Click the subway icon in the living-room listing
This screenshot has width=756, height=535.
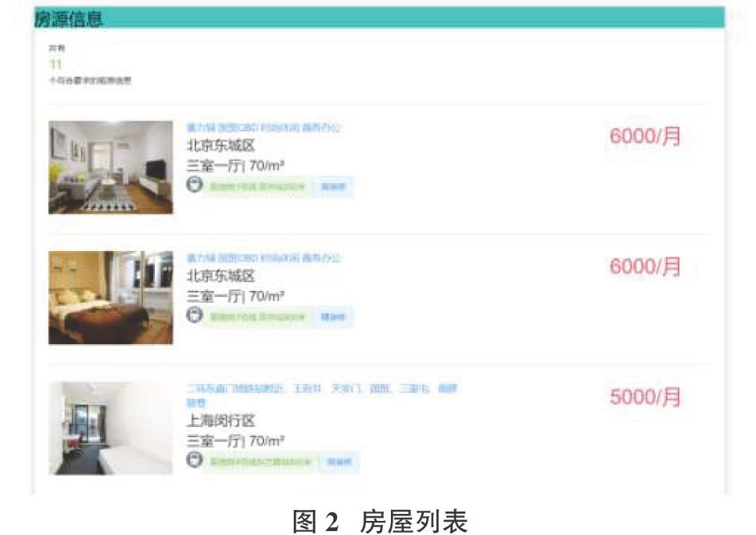pyautogui.click(x=195, y=185)
